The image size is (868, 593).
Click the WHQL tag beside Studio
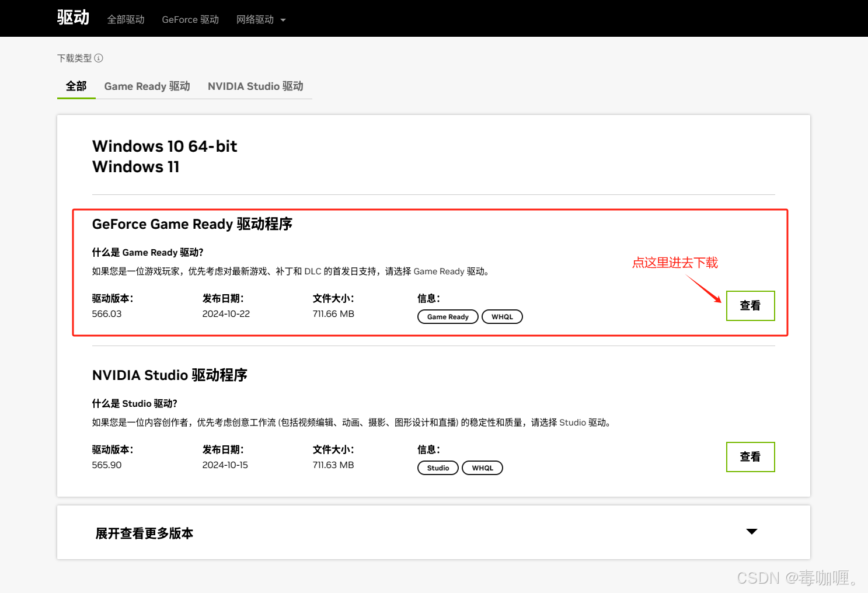(x=482, y=468)
